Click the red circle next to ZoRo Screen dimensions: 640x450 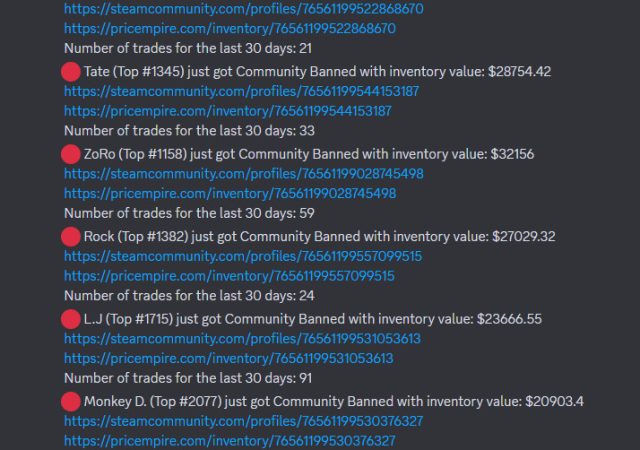[71, 154]
